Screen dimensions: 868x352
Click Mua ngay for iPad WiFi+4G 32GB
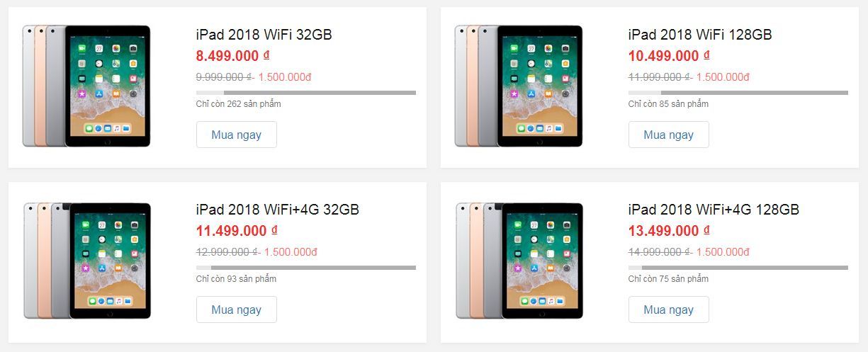point(236,310)
